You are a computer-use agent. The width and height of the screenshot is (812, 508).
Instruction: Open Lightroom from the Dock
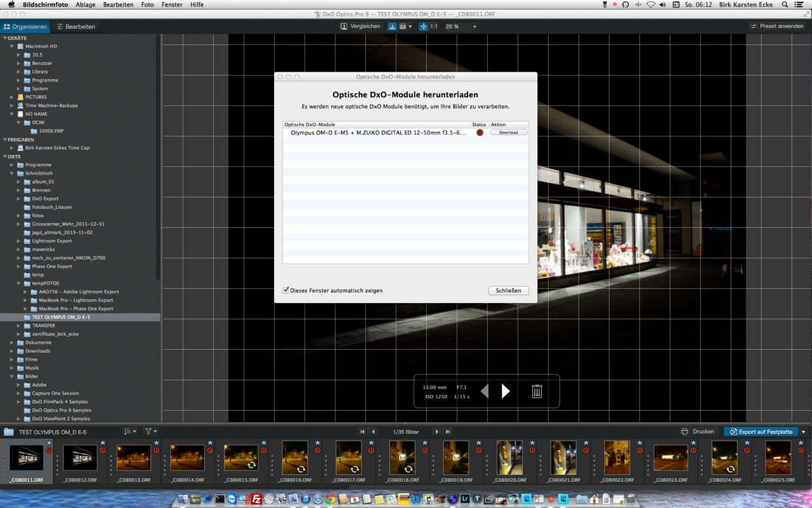pos(465,499)
